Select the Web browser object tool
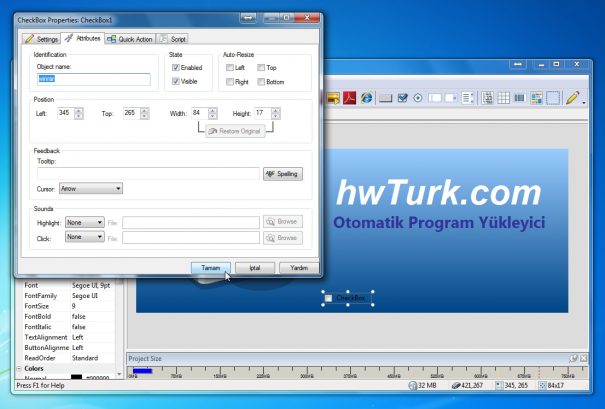The width and height of the screenshot is (605, 409). tap(366, 98)
